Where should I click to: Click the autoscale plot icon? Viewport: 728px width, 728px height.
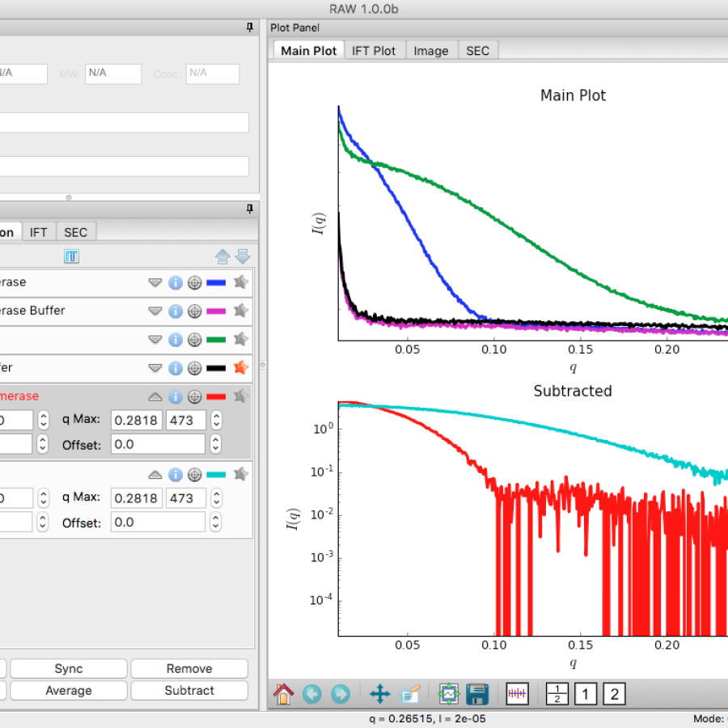pos(448,695)
